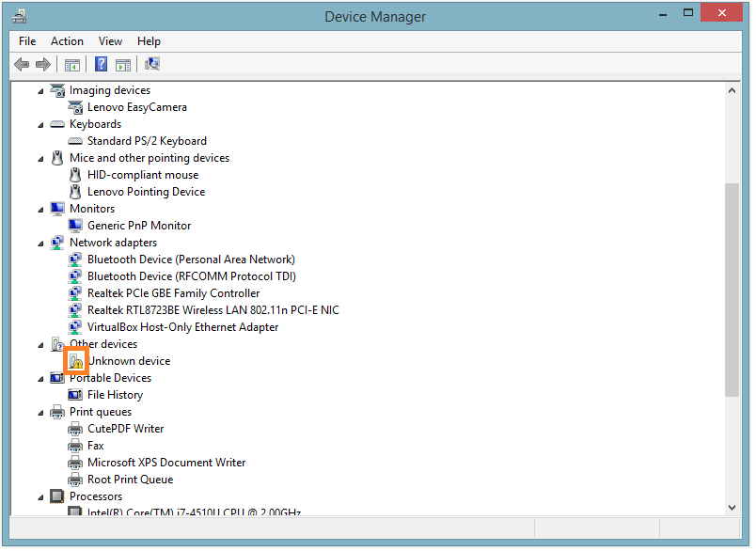Click the scrollbar up arrow

732,90
